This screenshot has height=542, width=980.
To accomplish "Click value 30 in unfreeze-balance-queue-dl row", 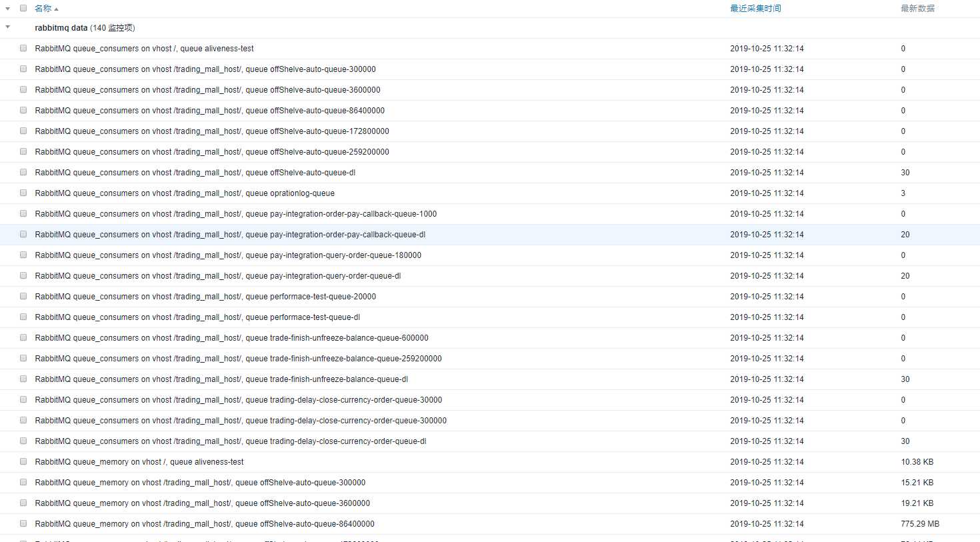I will point(905,379).
